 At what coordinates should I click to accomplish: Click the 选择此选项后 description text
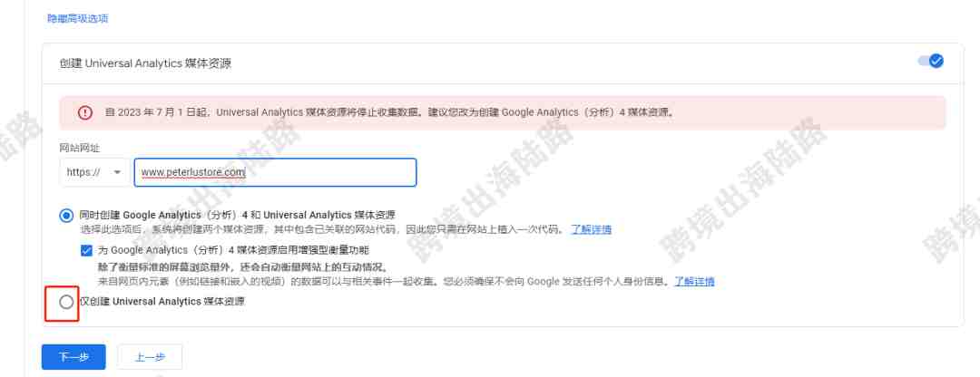click(x=322, y=229)
